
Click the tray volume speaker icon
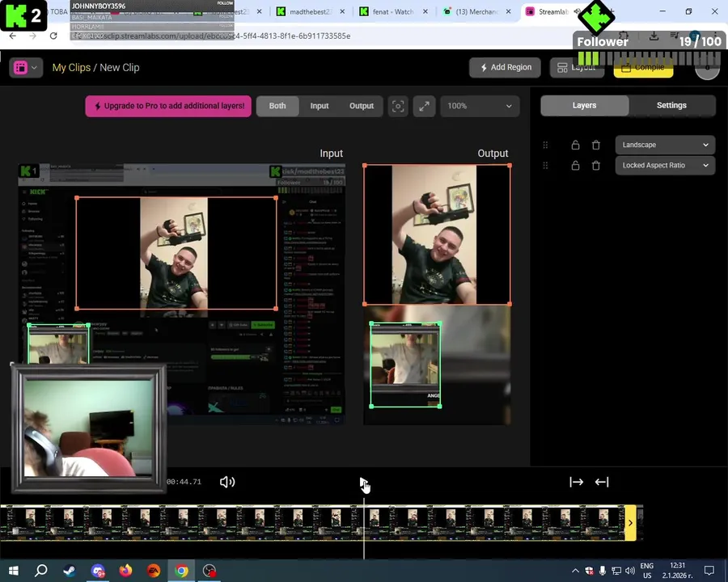coord(630,571)
